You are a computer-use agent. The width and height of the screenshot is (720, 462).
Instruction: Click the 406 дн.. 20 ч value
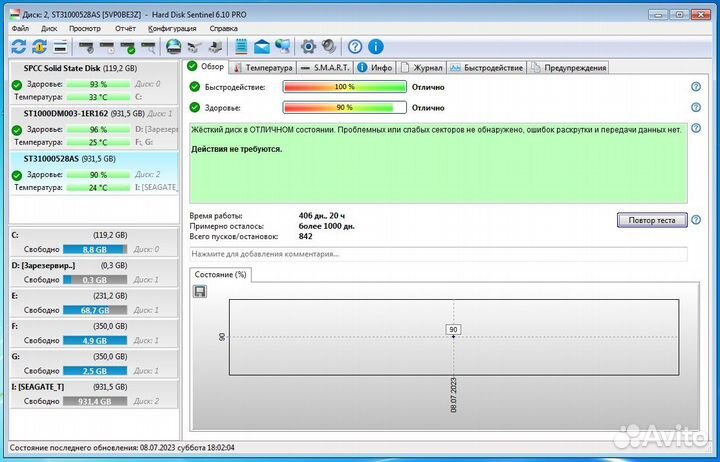pyautogui.click(x=321, y=216)
